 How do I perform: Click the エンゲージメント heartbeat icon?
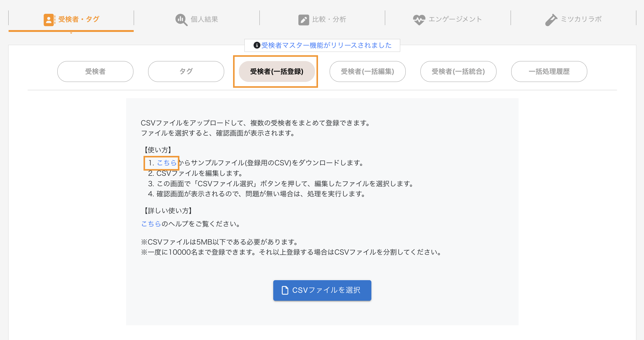[419, 20]
